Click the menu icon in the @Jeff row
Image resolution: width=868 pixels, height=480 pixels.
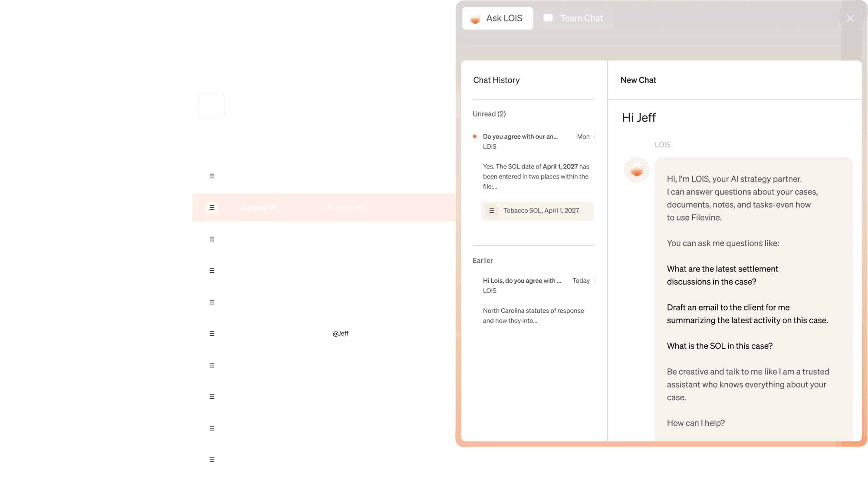pyautogui.click(x=212, y=334)
